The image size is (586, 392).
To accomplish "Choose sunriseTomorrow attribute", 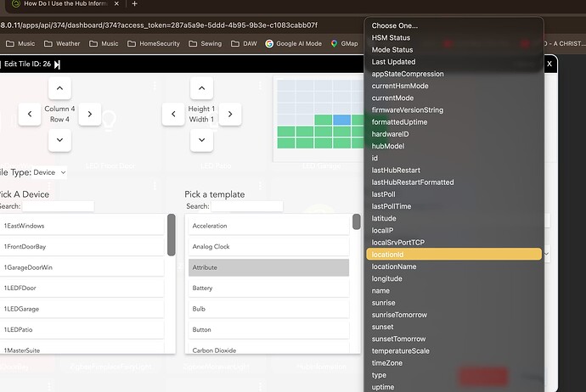I will coord(454,315).
